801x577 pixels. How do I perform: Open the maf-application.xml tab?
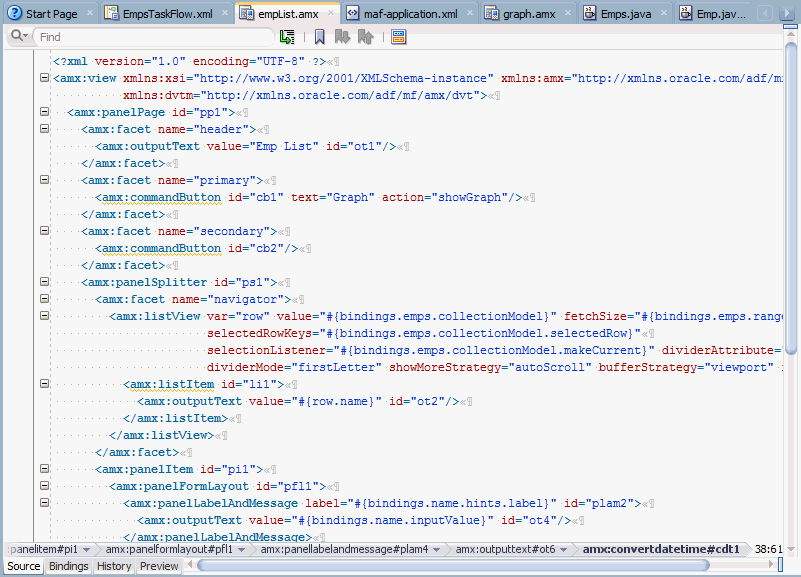click(410, 14)
